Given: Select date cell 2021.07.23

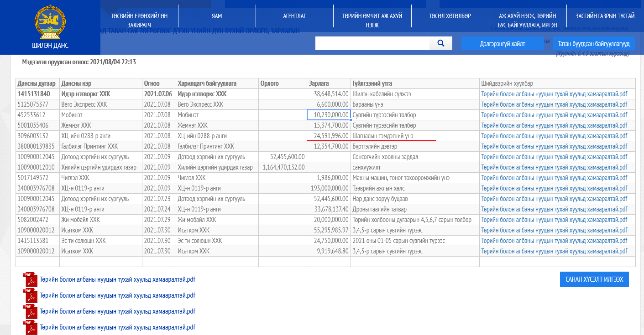Looking at the screenshot, I should 159,199.
